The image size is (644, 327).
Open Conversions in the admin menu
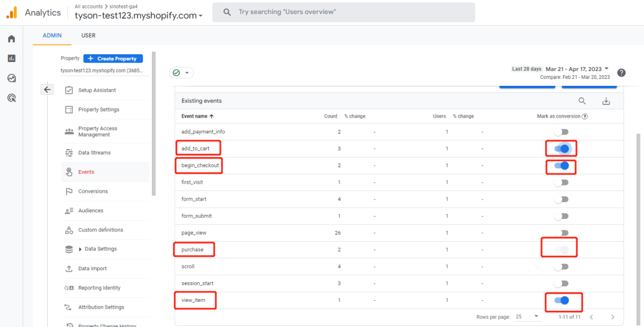(x=93, y=192)
